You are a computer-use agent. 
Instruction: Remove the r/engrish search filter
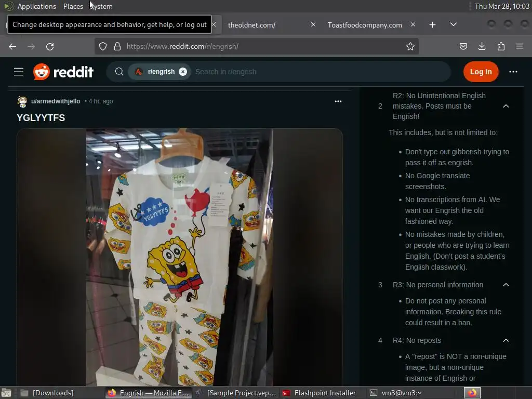[x=183, y=72]
